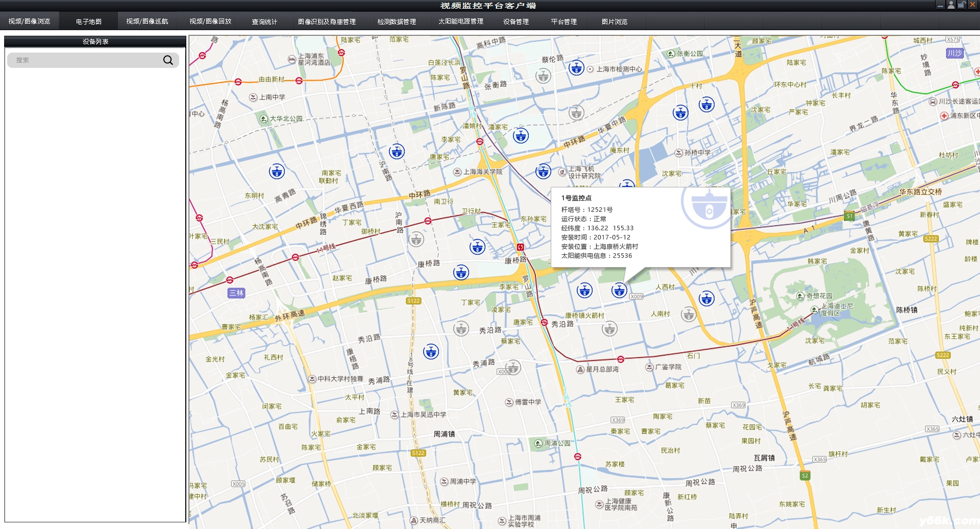Click the 上南中学 map label
The image size is (980, 529).
tap(272, 97)
